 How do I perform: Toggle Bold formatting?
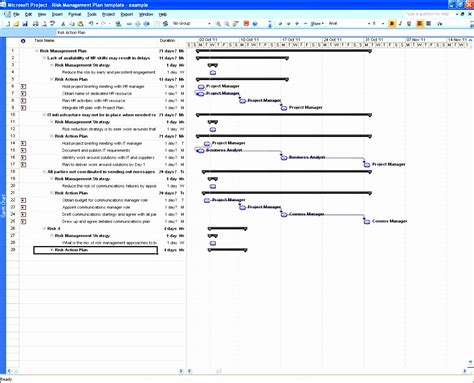392,24
